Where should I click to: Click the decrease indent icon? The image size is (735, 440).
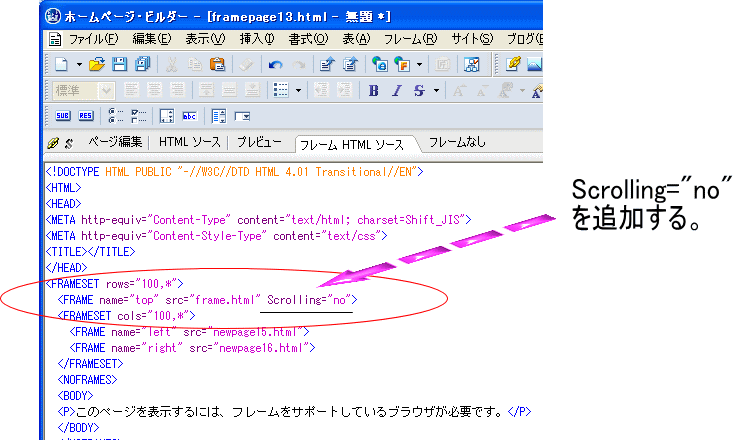[322, 90]
